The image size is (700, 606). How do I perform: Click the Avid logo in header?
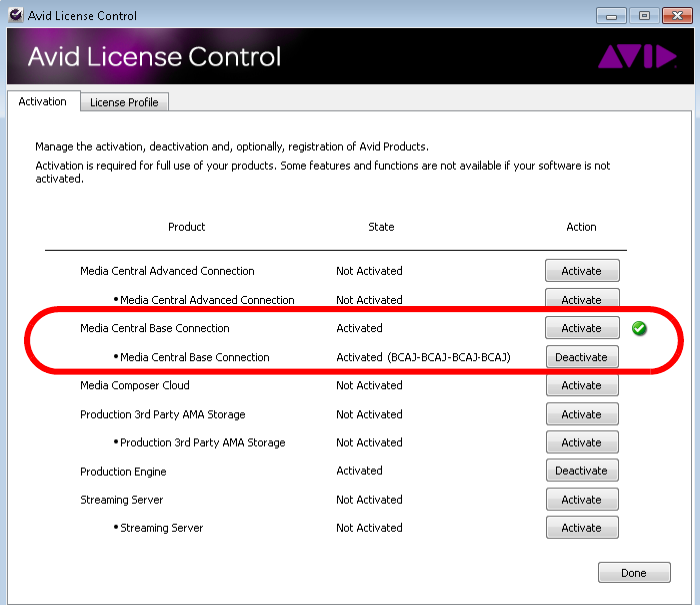(637, 57)
